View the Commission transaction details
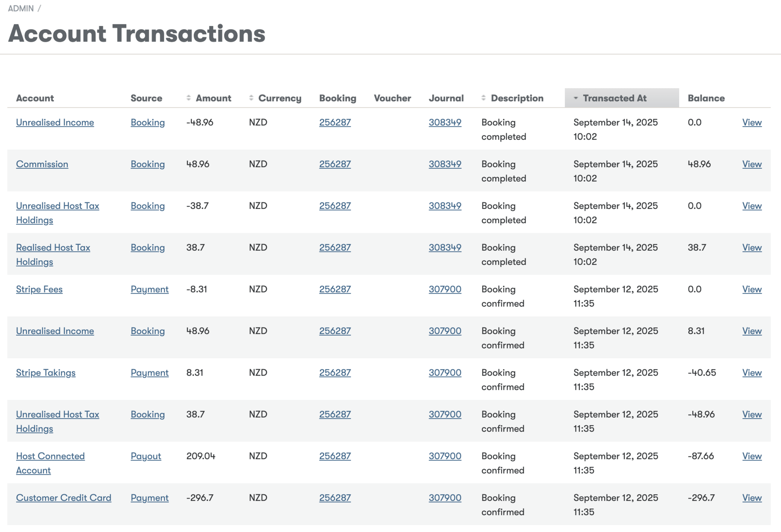This screenshot has height=532, width=781. tap(751, 164)
